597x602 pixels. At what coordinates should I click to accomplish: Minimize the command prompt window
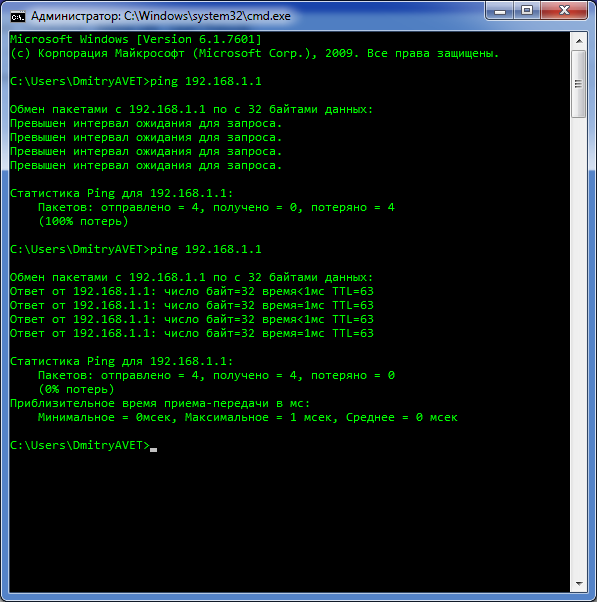click(x=499, y=11)
